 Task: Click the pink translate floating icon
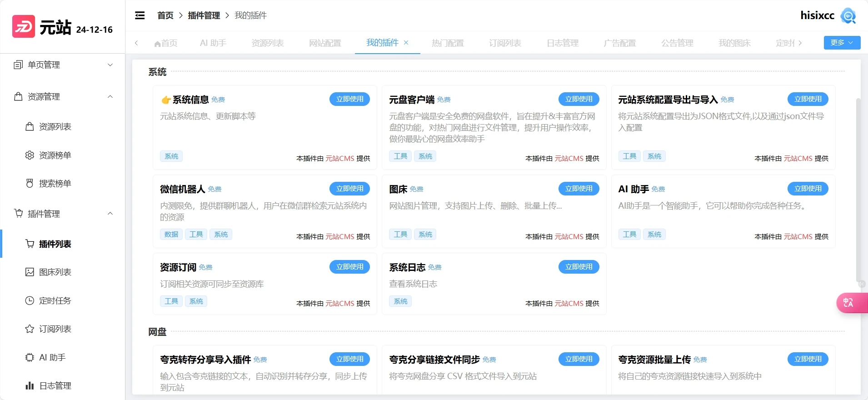click(x=849, y=303)
